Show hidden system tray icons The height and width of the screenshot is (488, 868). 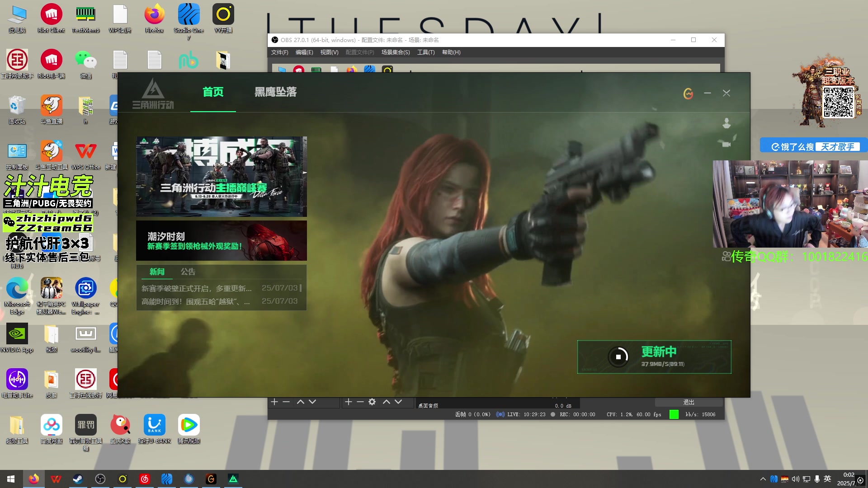pos(763,479)
